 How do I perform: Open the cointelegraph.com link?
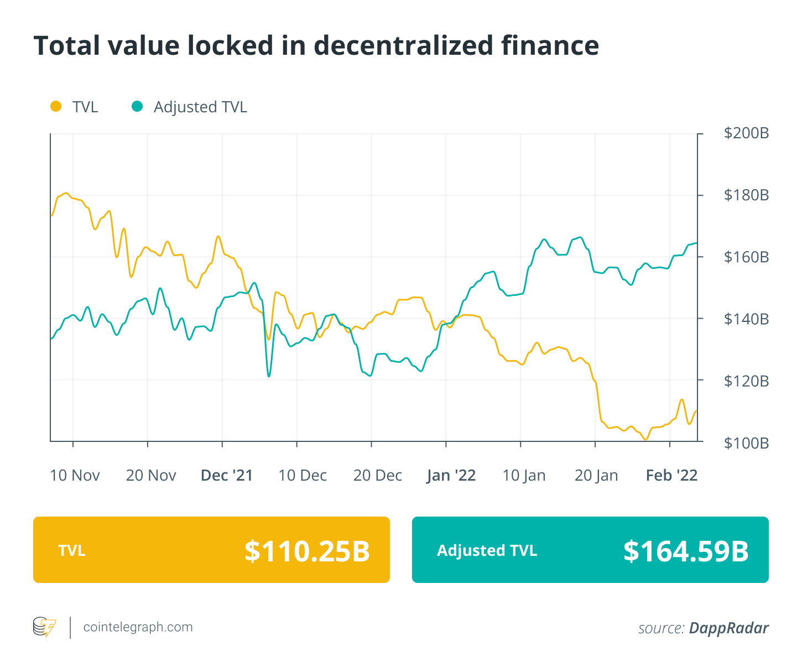pos(137,627)
